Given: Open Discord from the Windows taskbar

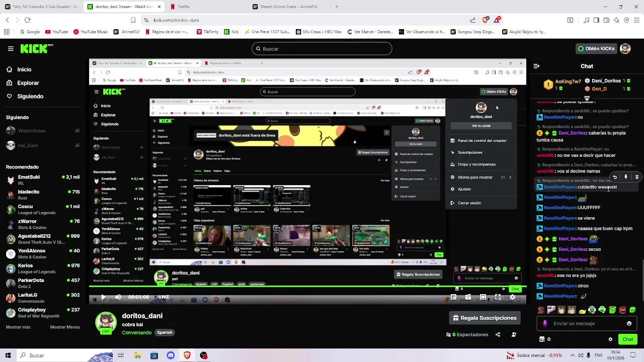Looking at the screenshot, I should (171, 355).
